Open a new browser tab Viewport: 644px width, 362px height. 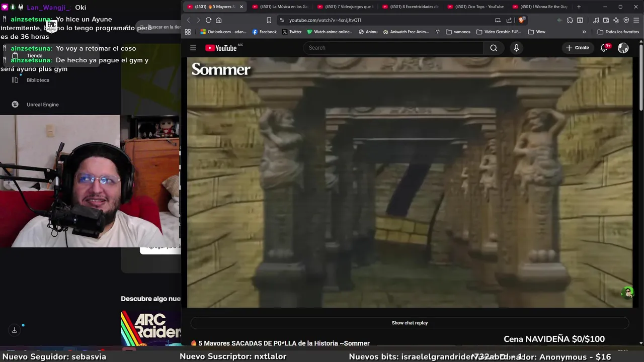tap(579, 7)
